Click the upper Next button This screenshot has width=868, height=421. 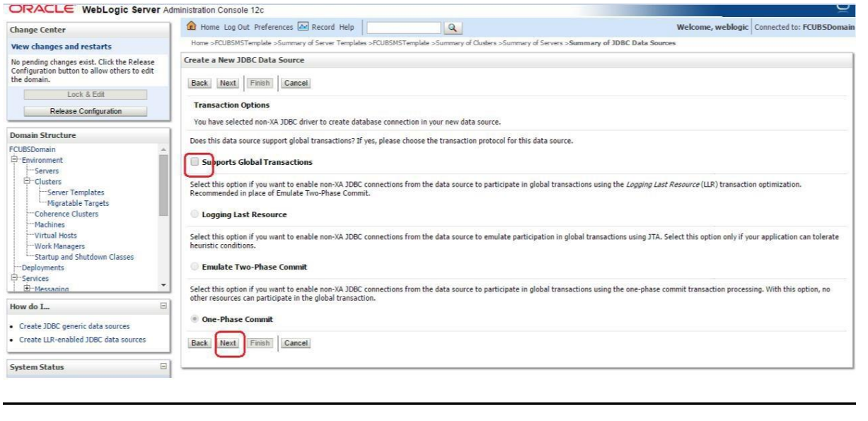pos(228,83)
